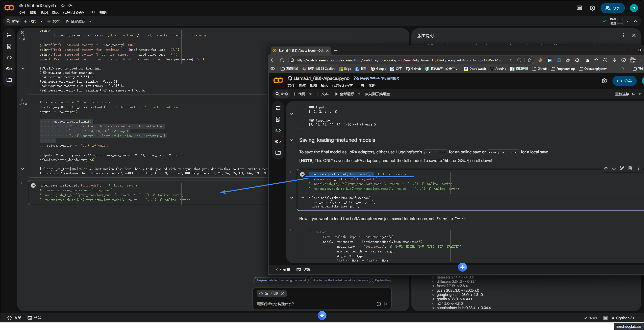Image resolution: width=644 pixels, height=330 pixels.
Task: Open settings gear in Untitled0 header
Action: [592, 8]
